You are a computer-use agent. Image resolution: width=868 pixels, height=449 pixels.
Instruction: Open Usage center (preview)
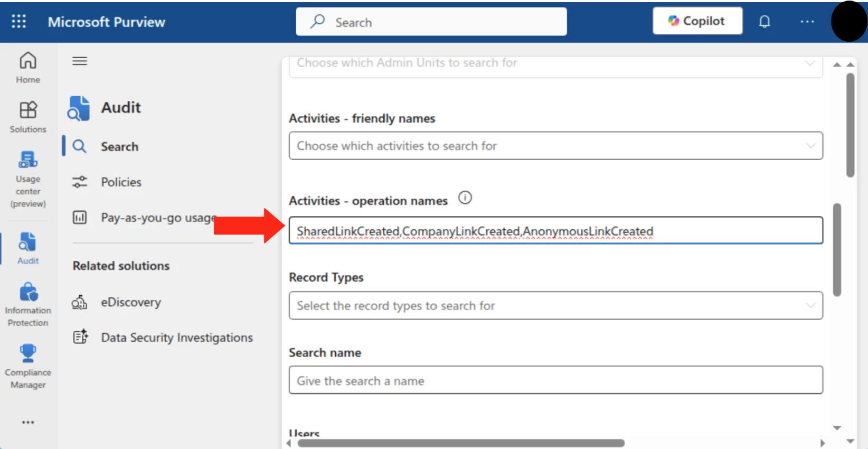[x=28, y=180]
